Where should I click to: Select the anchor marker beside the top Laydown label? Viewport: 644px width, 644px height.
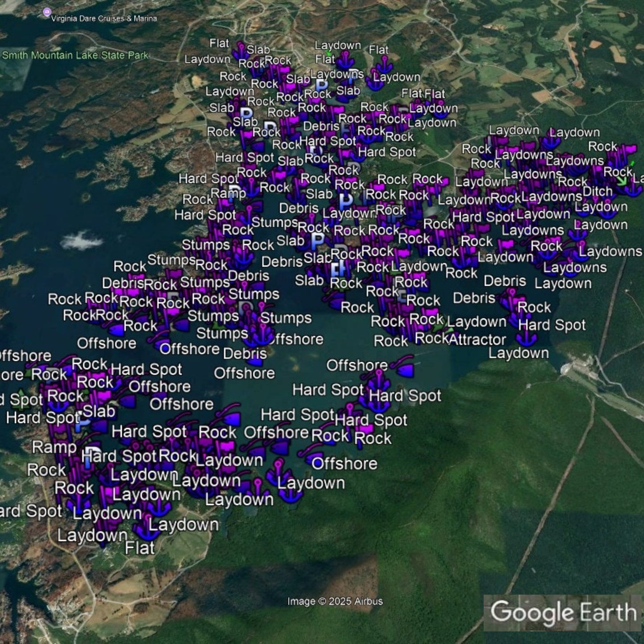[x=345, y=60]
